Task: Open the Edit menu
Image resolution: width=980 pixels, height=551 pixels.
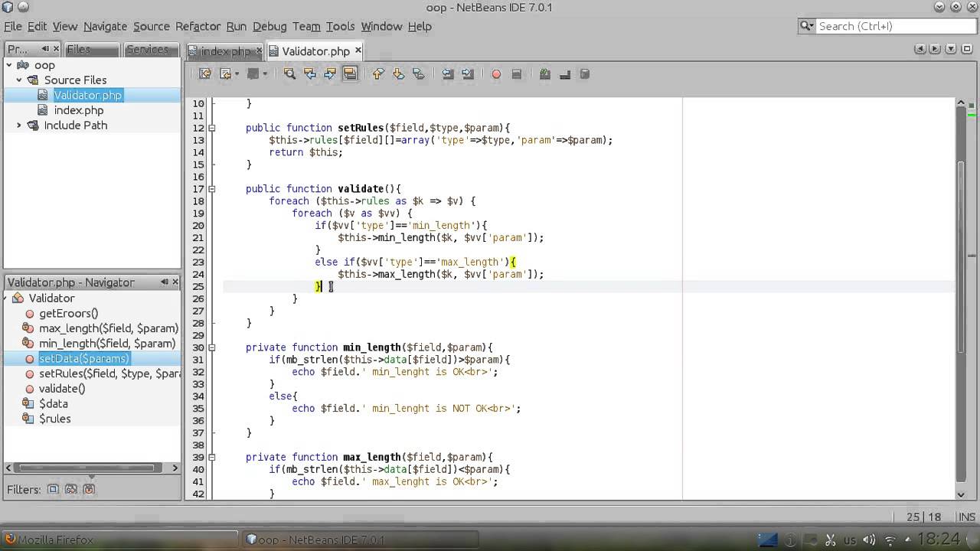Action: point(38,26)
